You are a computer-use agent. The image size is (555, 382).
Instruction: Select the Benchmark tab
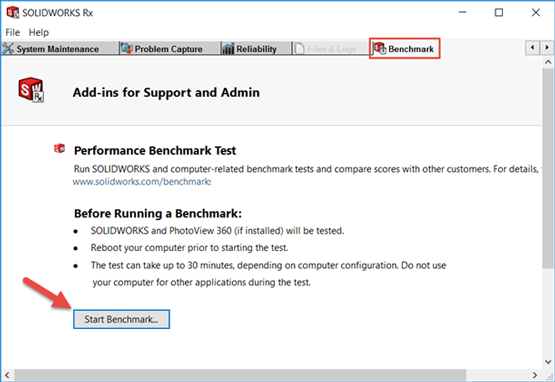point(405,49)
